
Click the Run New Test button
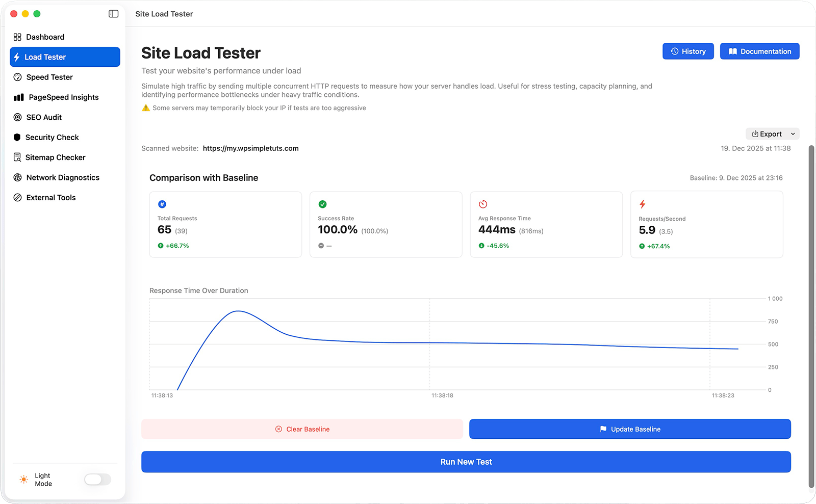[x=466, y=462]
